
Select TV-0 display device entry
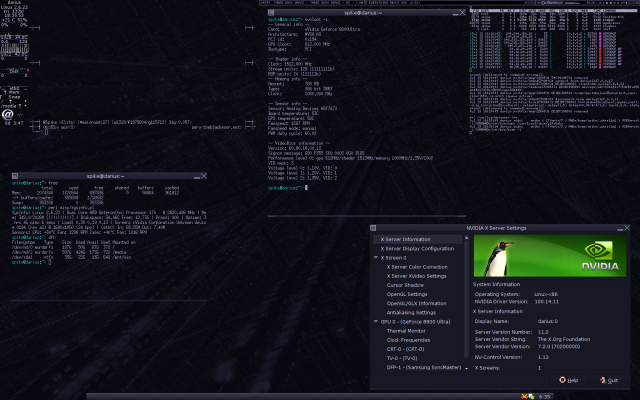point(402,358)
